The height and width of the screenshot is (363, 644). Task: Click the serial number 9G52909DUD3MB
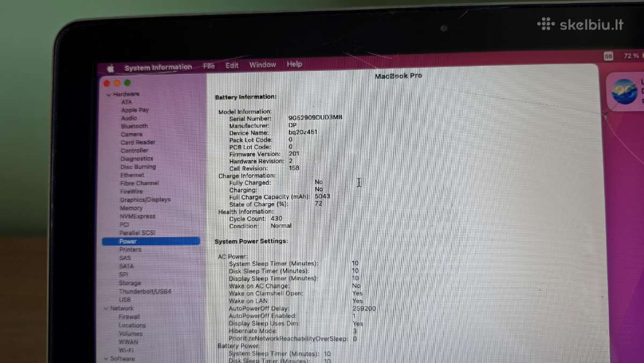(x=315, y=118)
